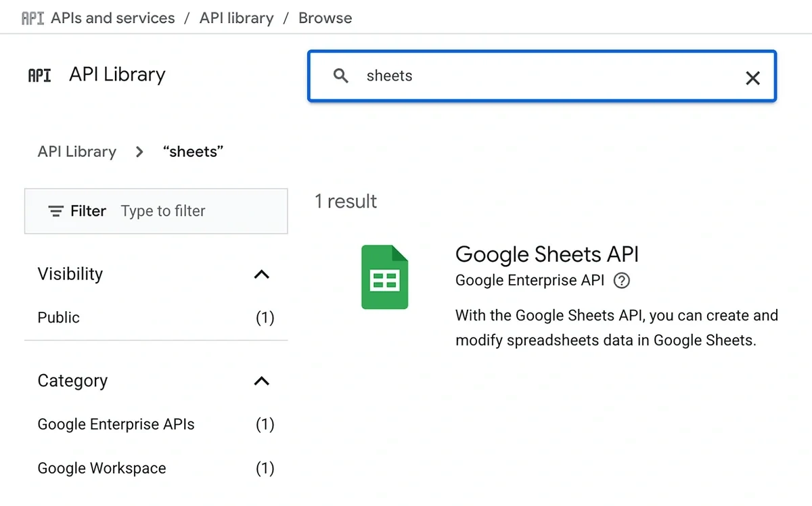
Task: Open the Google Sheets API result
Action: (x=547, y=254)
